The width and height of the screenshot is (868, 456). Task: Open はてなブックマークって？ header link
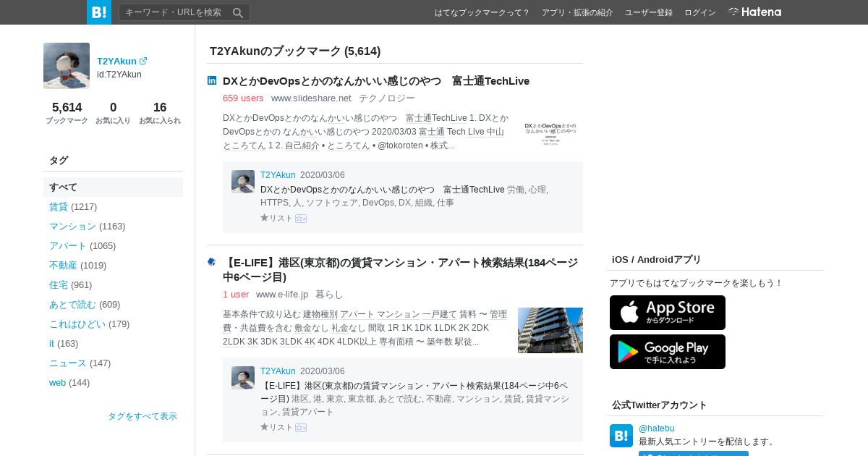coord(482,12)
